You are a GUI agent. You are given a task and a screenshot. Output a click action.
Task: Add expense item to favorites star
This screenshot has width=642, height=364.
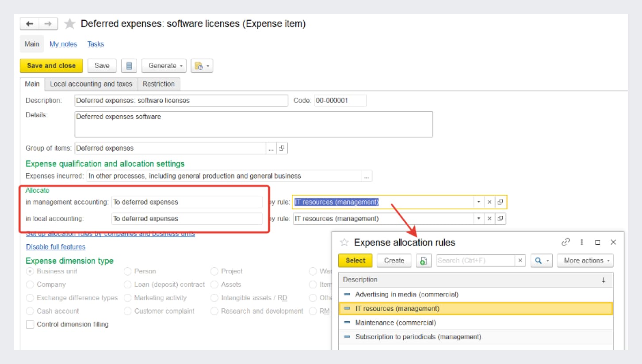coord(70,24)
